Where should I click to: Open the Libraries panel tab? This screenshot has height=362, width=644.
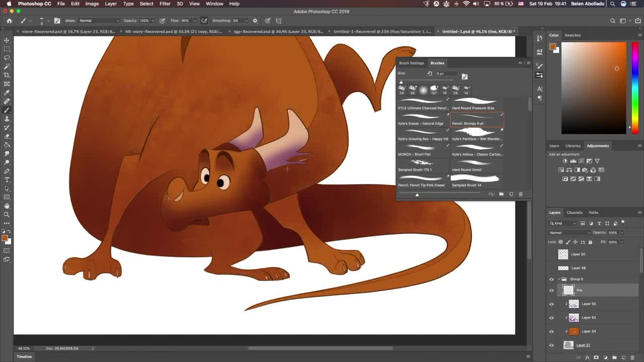(x=573, y=146)
